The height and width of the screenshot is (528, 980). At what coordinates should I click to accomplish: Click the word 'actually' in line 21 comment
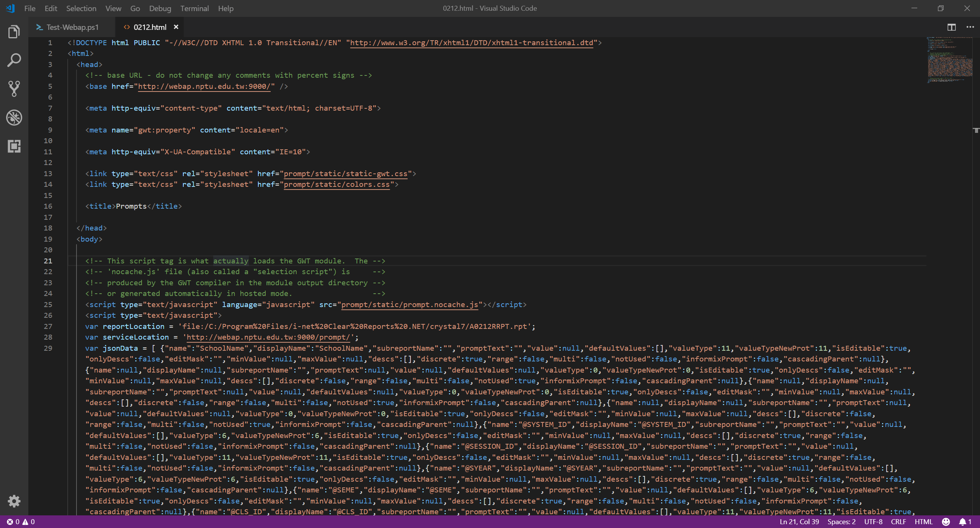231,261
